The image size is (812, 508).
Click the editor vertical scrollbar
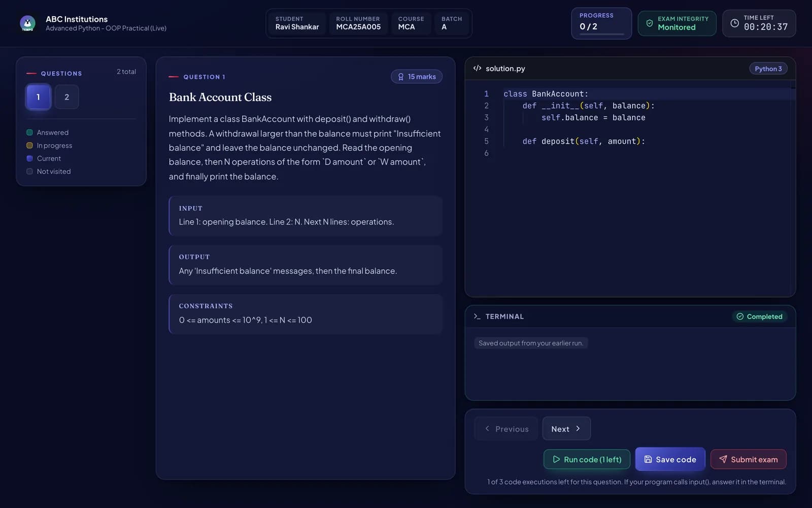793,188
